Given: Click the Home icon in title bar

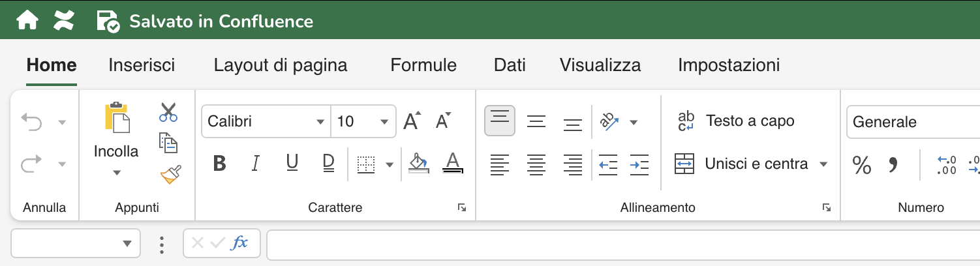Looking at the screenshot, I should click(27, 21).
